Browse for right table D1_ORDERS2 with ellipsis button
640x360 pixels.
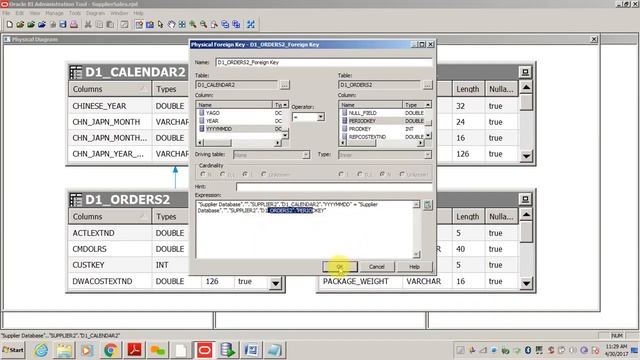click(x=427, y=85)
